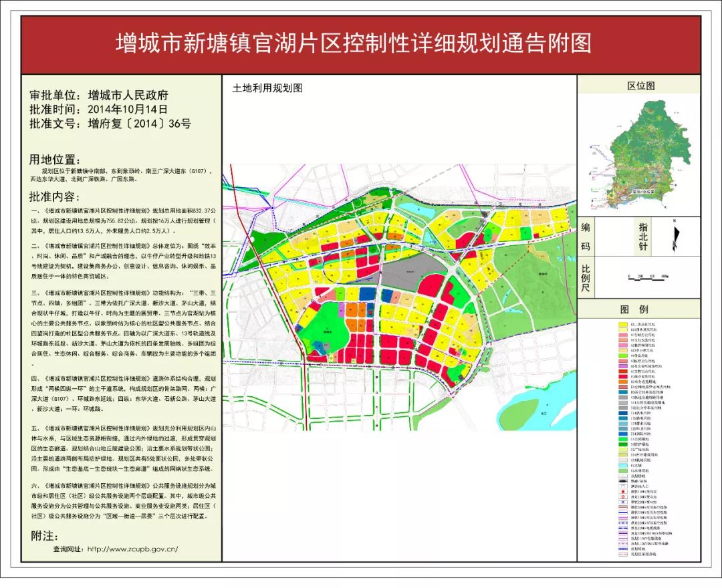Enable the gray parking land legend entry
722x588 pixels.
[x=625, y=406]
